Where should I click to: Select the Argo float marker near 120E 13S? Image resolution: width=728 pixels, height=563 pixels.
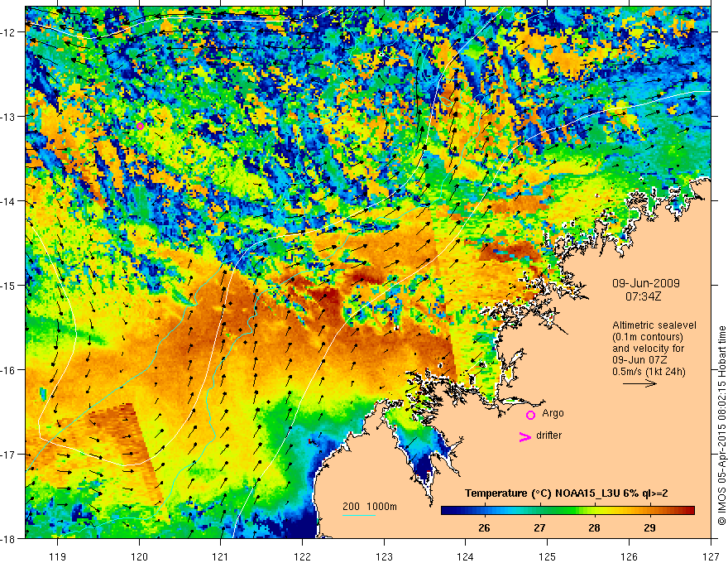point(140,126)
